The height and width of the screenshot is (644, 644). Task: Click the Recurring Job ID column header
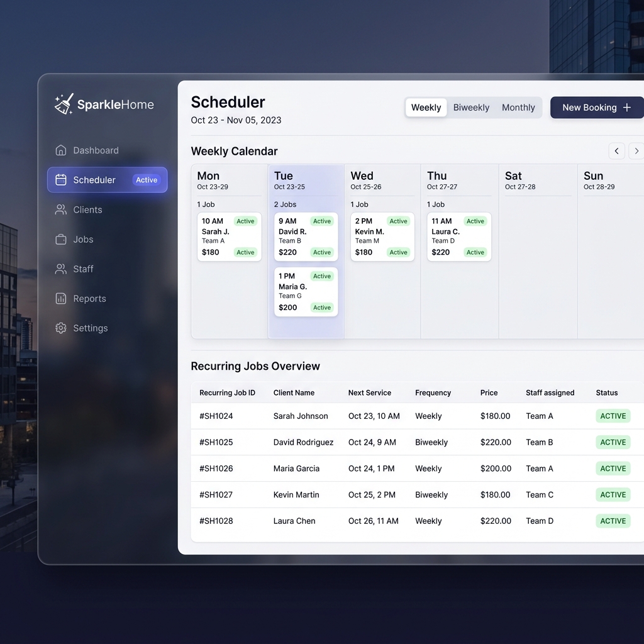(227, 392)
